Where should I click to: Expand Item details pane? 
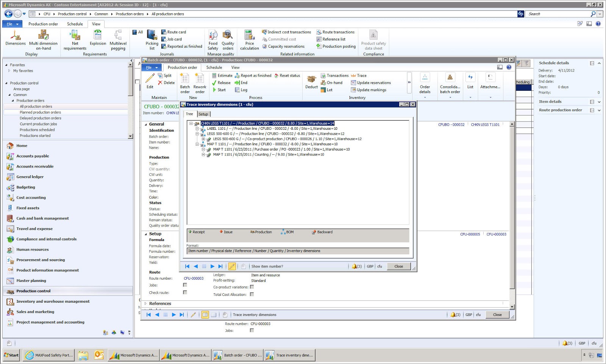(599, 101)
